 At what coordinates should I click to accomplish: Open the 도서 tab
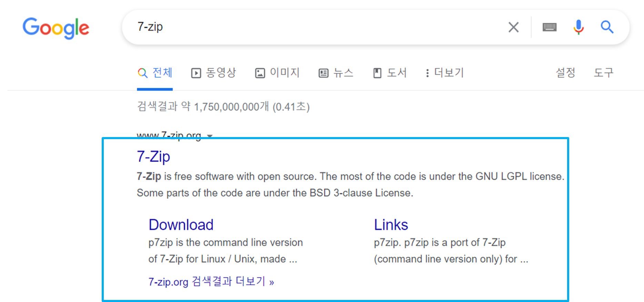coord(390,73)
